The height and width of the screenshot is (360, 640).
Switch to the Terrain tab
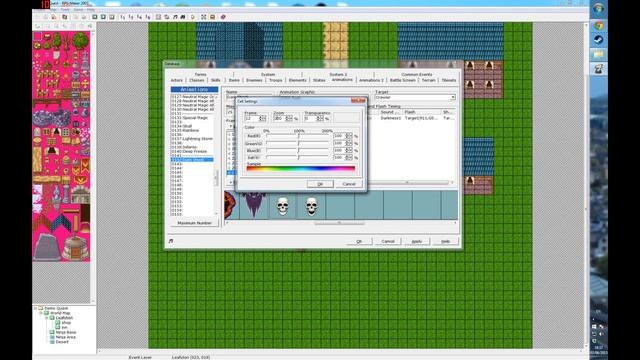(x=428, y=80)
